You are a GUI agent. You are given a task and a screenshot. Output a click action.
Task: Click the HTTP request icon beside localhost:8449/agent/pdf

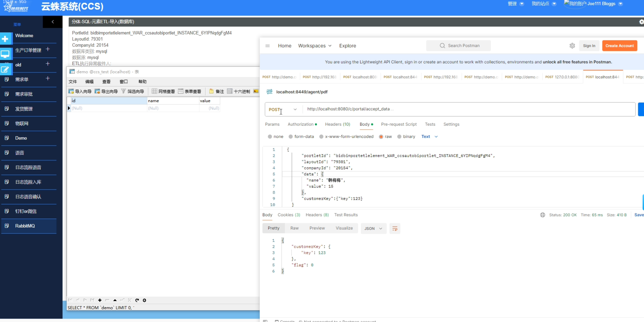click(x=269, y=92)
